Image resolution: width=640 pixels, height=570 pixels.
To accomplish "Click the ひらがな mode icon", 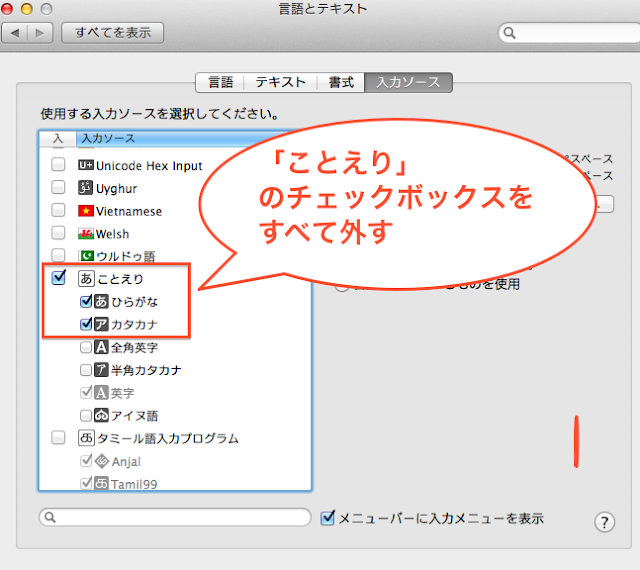I will tap(101, 302).
